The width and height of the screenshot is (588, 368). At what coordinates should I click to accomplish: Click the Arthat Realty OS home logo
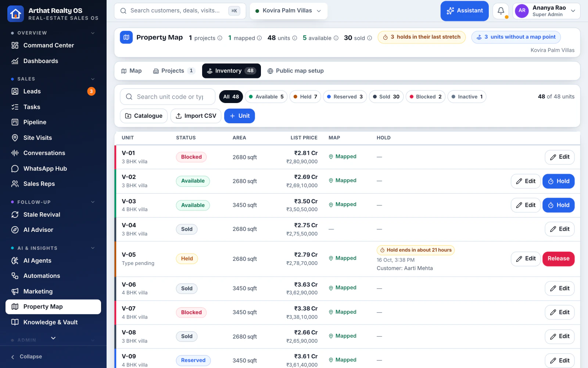click(15, 14)
